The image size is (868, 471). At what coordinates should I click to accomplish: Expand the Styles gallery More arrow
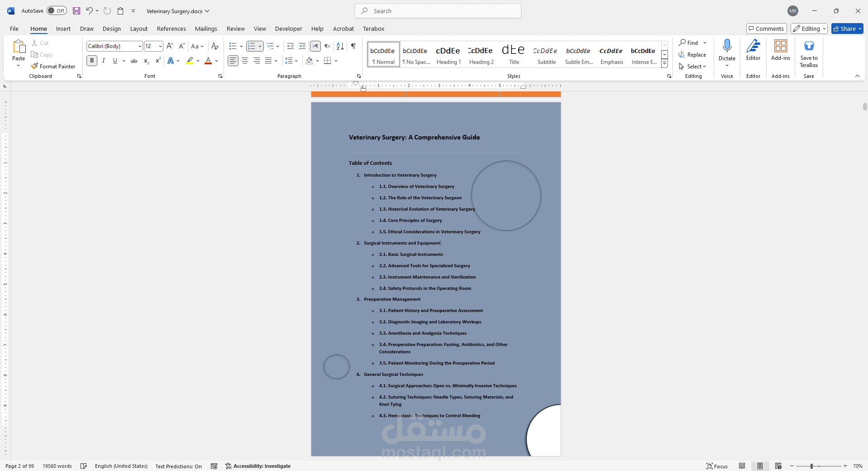click(664, 64)
